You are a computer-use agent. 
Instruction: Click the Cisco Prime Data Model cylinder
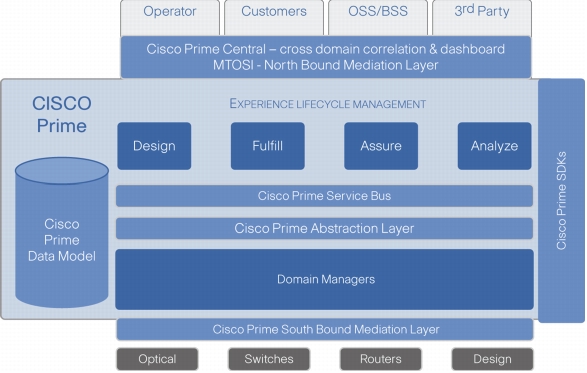click(62, 232)
